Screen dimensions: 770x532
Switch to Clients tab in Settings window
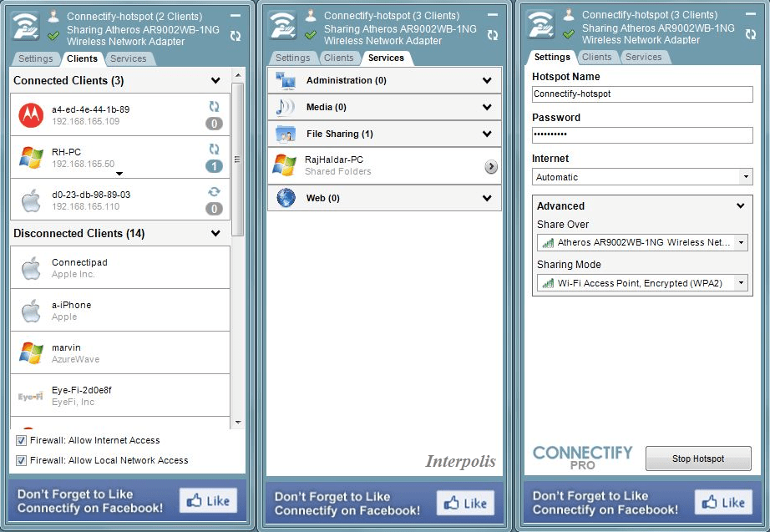coord(596,57)
